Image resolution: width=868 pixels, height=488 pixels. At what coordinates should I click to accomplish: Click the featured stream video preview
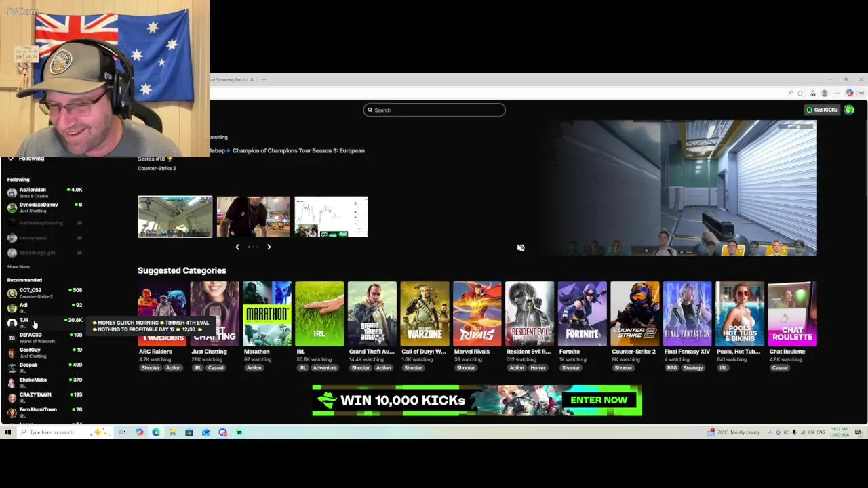coord(678,188)
